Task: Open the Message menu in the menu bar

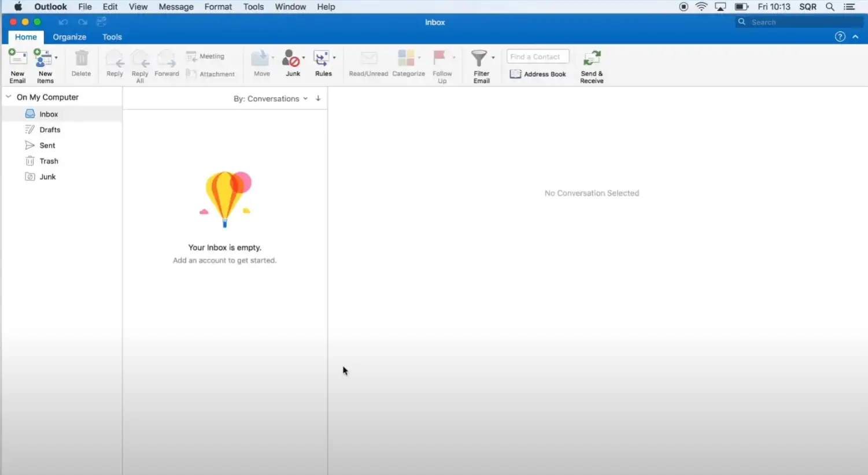Action: 176,7
